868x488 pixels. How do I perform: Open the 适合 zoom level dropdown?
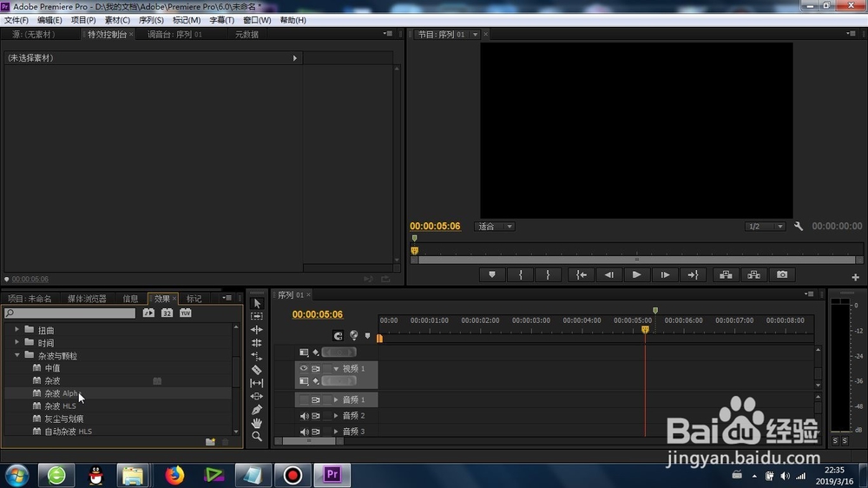495,226
